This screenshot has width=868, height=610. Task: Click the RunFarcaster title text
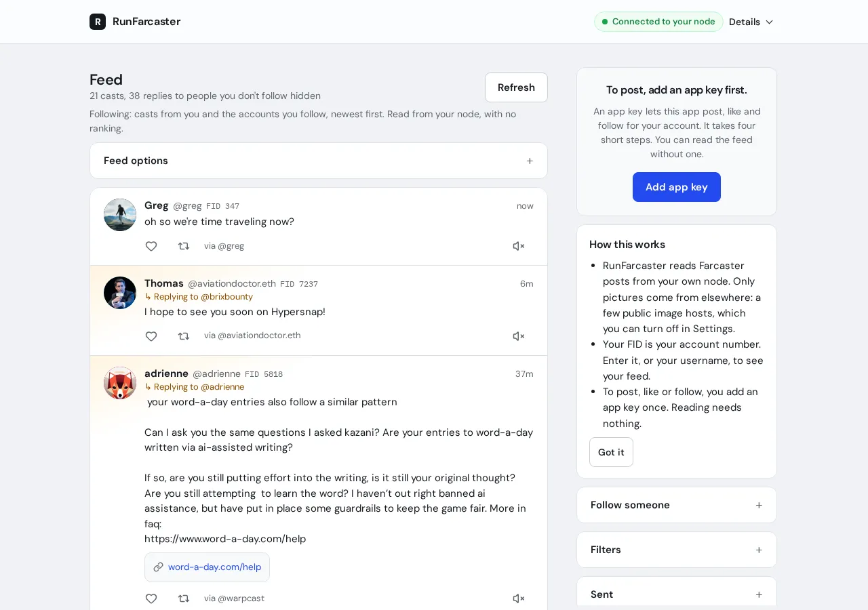click(x=146, y=22)
